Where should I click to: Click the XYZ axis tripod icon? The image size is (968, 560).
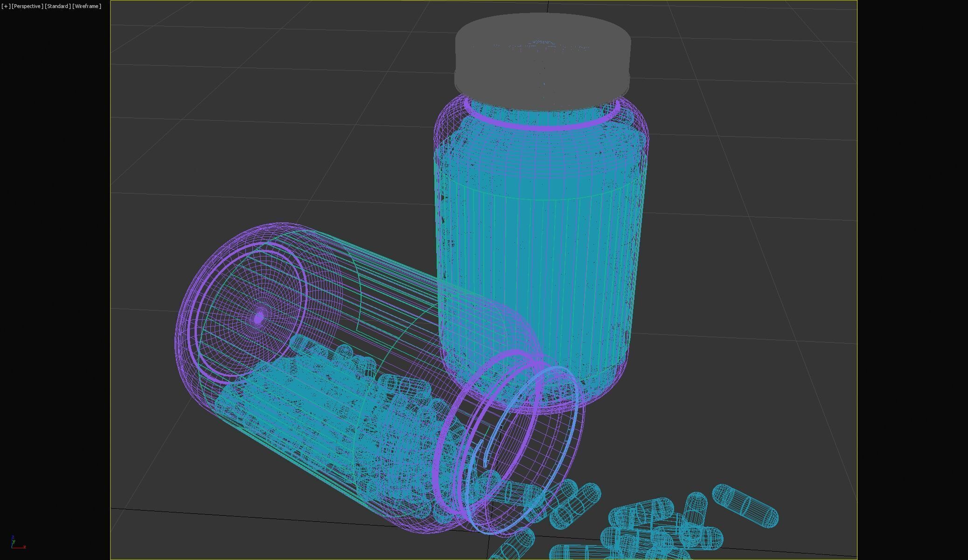[x=18, y=542]
